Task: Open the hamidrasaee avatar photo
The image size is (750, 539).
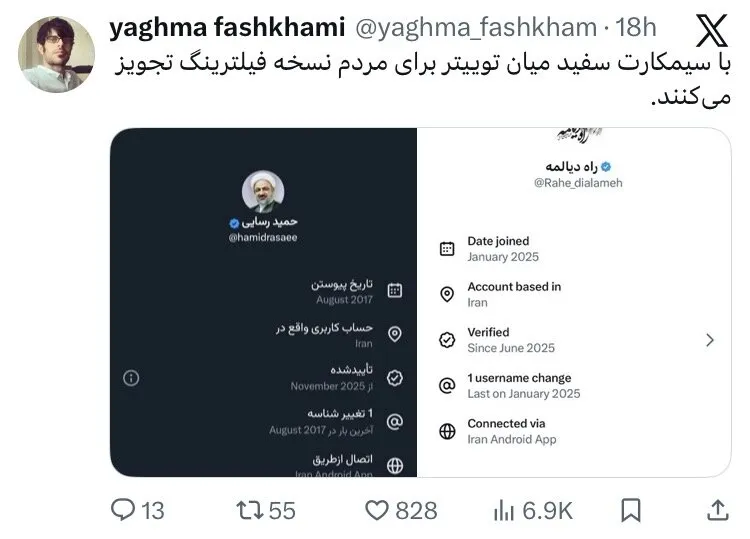Action: pos(263,192)
